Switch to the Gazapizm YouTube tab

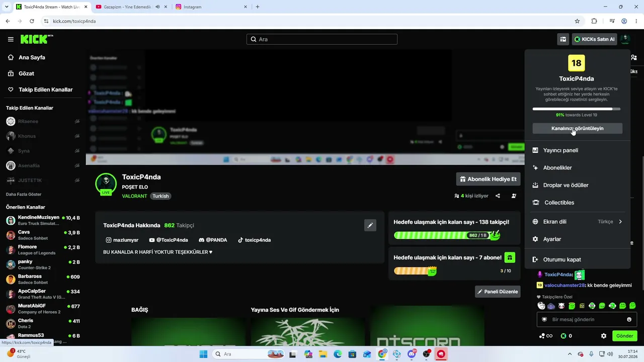(130, 7)
